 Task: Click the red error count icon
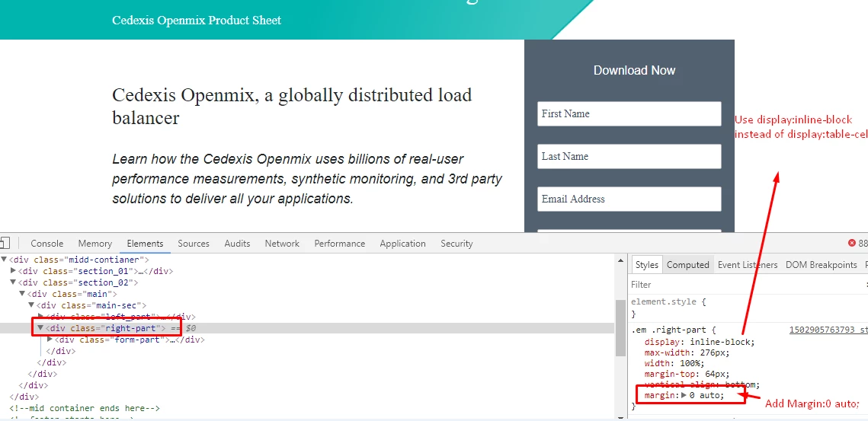coord(852,243)
